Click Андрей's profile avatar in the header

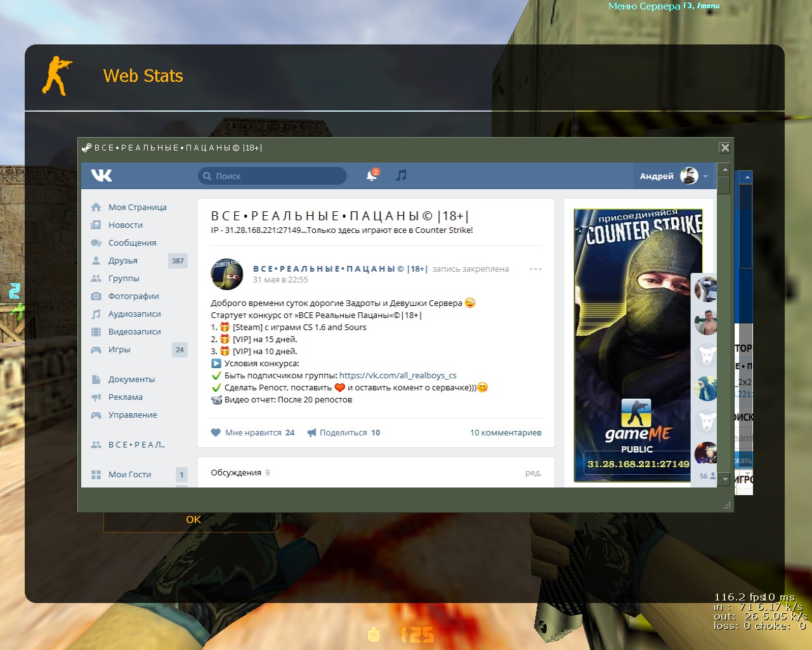pyautogui.click(x=689, y=176)
